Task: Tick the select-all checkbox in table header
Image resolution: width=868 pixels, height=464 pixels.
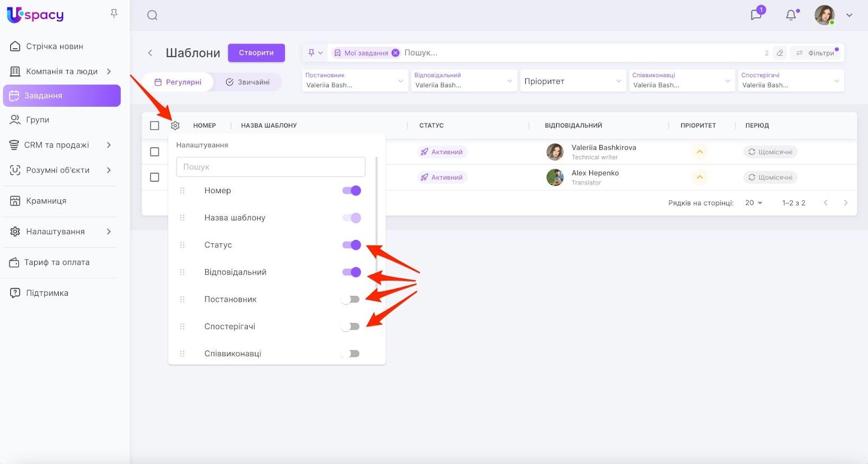Action: (x=155, y=125)
